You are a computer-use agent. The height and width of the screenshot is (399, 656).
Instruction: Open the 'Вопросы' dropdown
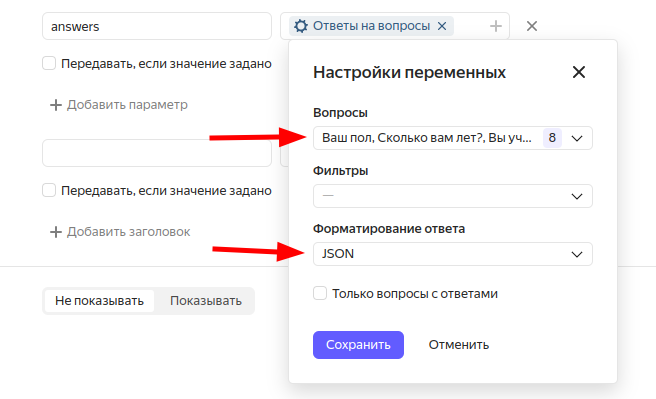(x=453, y=138)
